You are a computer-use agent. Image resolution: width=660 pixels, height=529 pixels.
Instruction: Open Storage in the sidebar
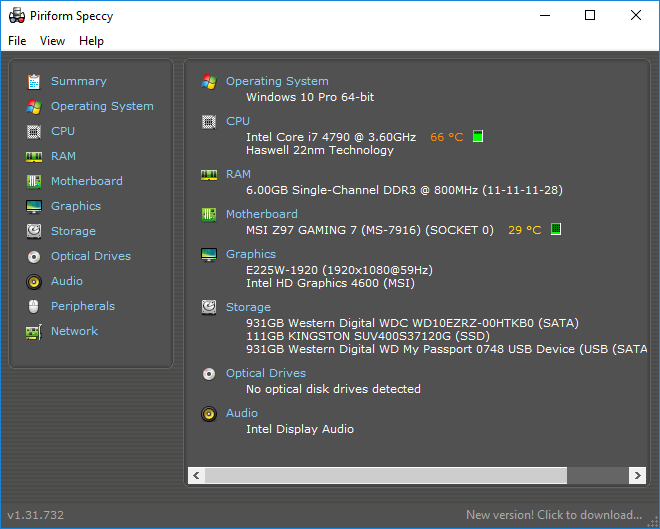(x=73, y=231)
